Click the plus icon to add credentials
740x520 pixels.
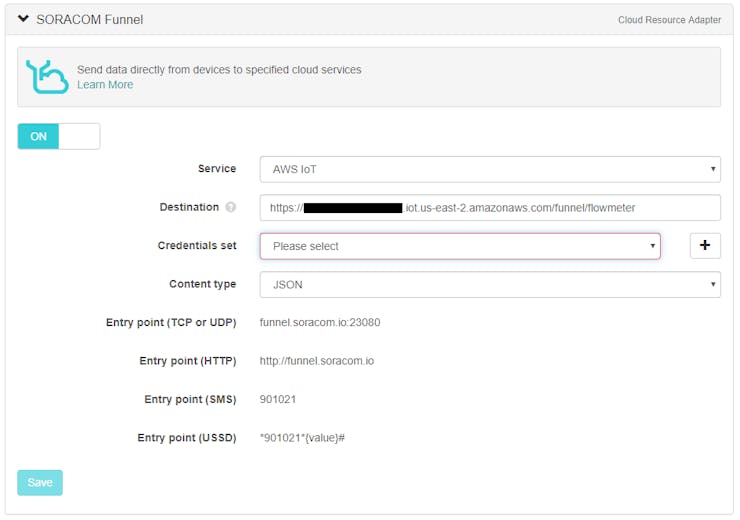tap(705, 246)
